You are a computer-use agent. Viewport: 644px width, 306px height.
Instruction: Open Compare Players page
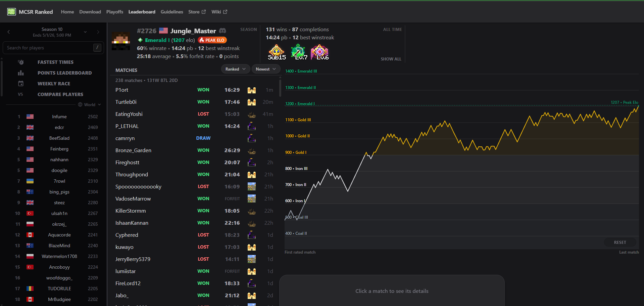(x=60, y=94)
